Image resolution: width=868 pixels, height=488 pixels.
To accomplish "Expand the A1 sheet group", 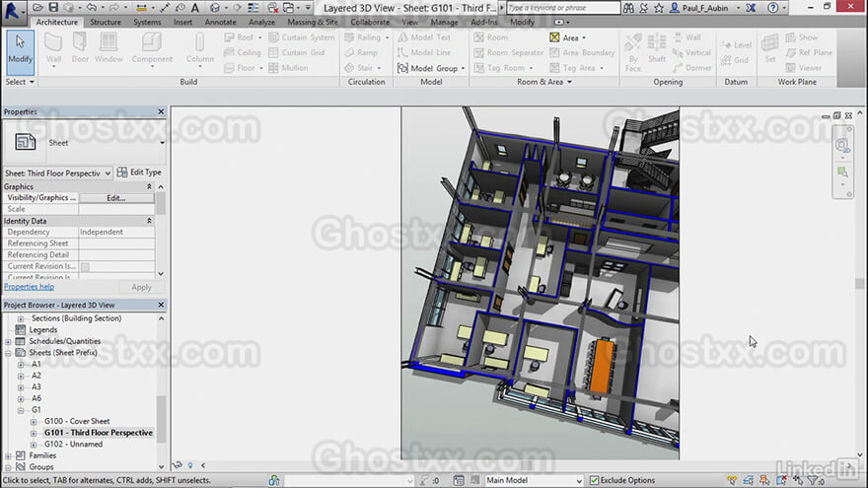I will pos(21,364).
